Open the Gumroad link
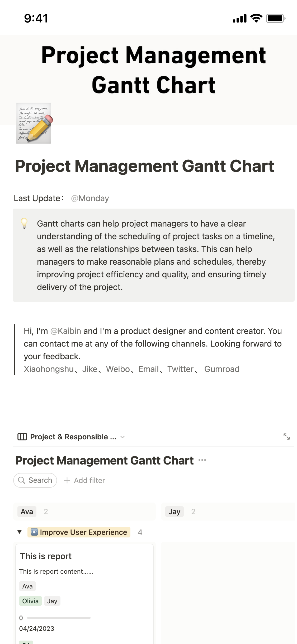 [222, 369]
